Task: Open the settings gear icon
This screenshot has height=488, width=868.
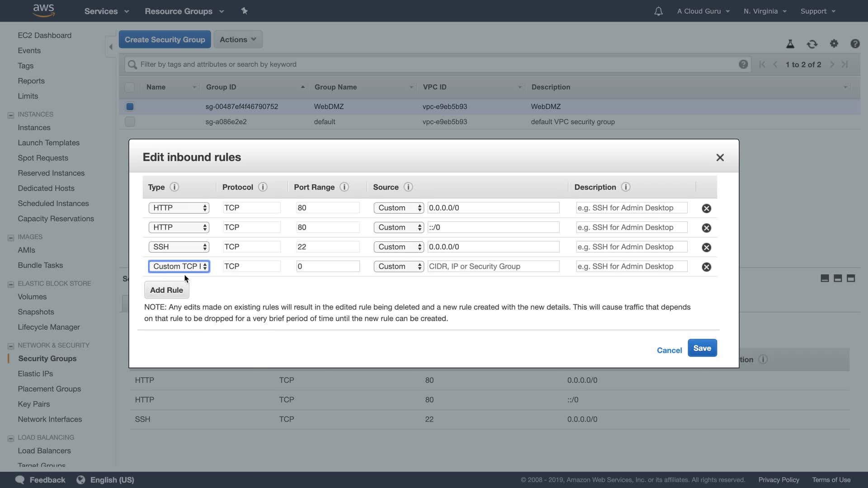Action: (834, 44)
